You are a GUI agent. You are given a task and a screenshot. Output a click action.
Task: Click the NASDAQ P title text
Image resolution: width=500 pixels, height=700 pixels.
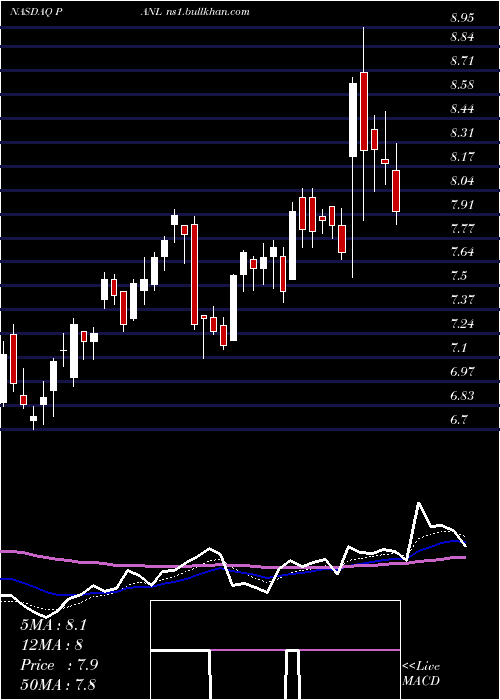tap(36, 12)
